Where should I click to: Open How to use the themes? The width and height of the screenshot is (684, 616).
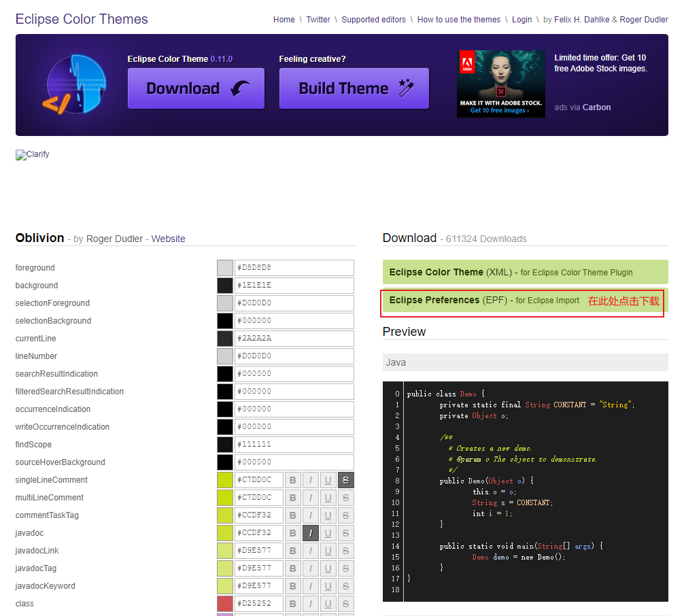click(459, 20)
